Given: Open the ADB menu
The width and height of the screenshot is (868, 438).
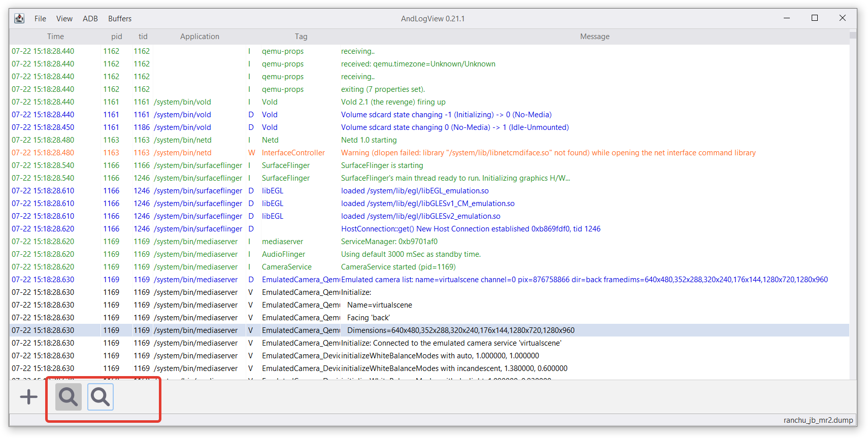Looking at the screenshot, I should [x=90, y=19].
